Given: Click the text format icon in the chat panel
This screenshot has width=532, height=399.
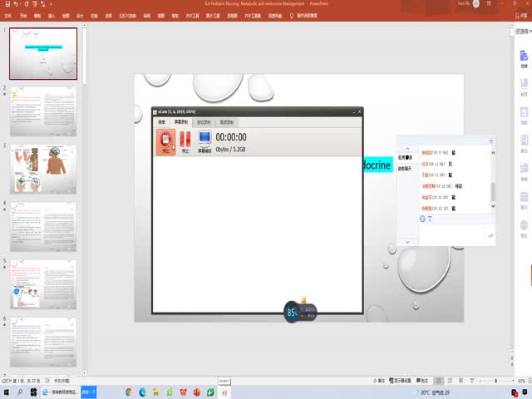Looking at the screenshot, I should (431, 219).
